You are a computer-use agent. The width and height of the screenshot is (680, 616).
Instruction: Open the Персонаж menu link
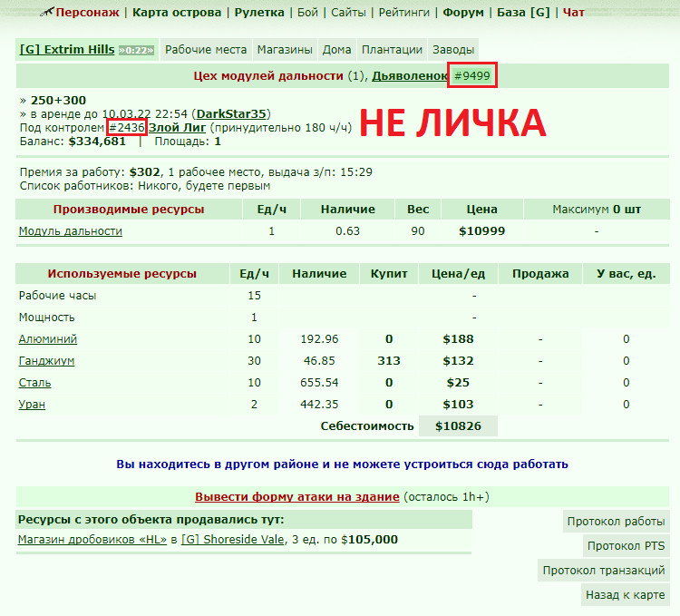87,13
